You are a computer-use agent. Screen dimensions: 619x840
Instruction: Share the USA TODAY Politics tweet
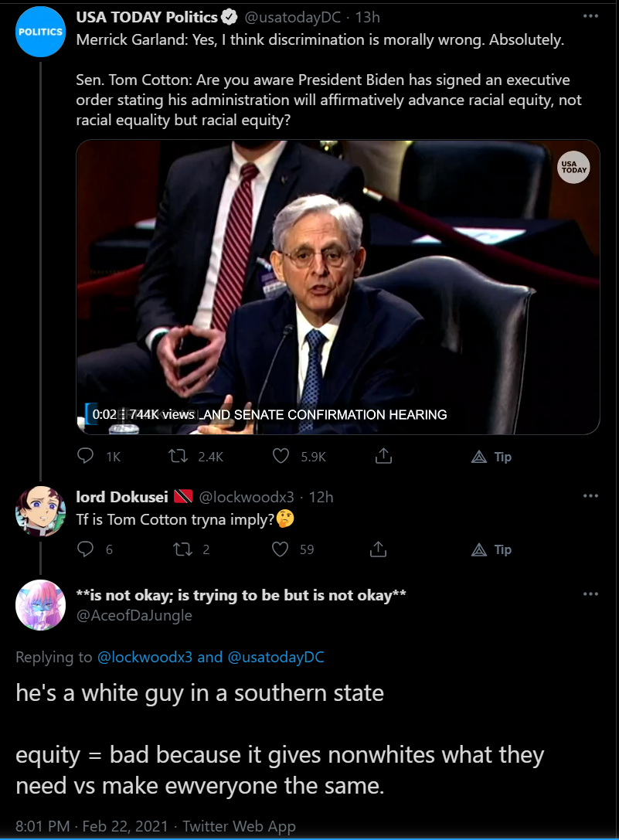(x=384, y=456)
